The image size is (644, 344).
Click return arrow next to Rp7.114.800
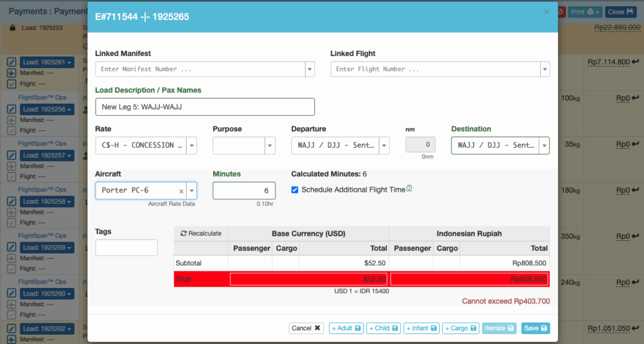636,62
